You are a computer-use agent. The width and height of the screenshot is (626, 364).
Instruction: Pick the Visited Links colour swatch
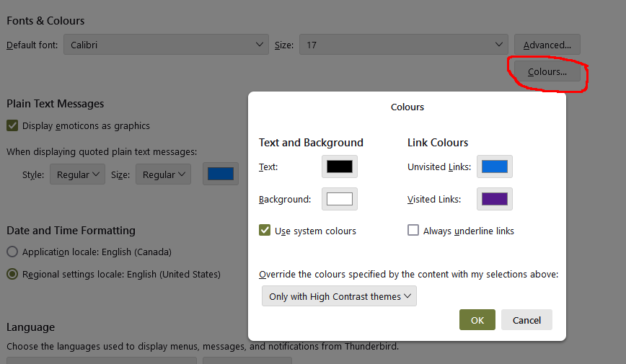coord(494,199)
